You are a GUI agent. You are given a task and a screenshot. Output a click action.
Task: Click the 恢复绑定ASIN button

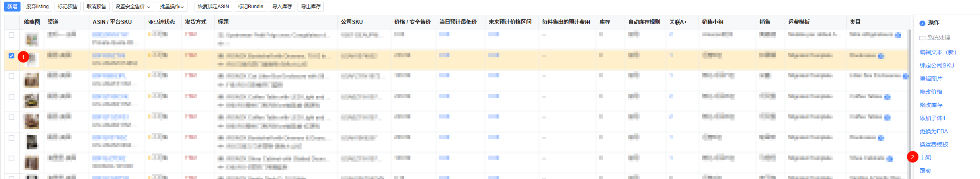point(213,7)
